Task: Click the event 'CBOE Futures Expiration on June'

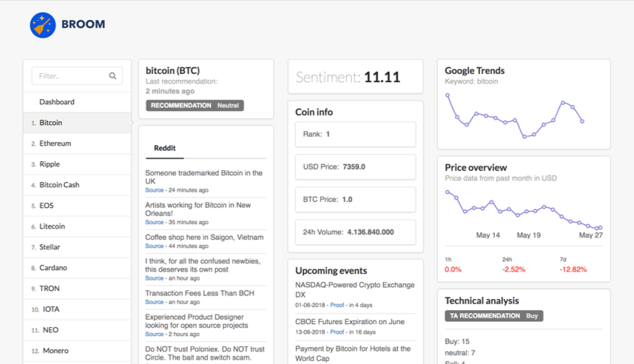Action: coord(350,322)
